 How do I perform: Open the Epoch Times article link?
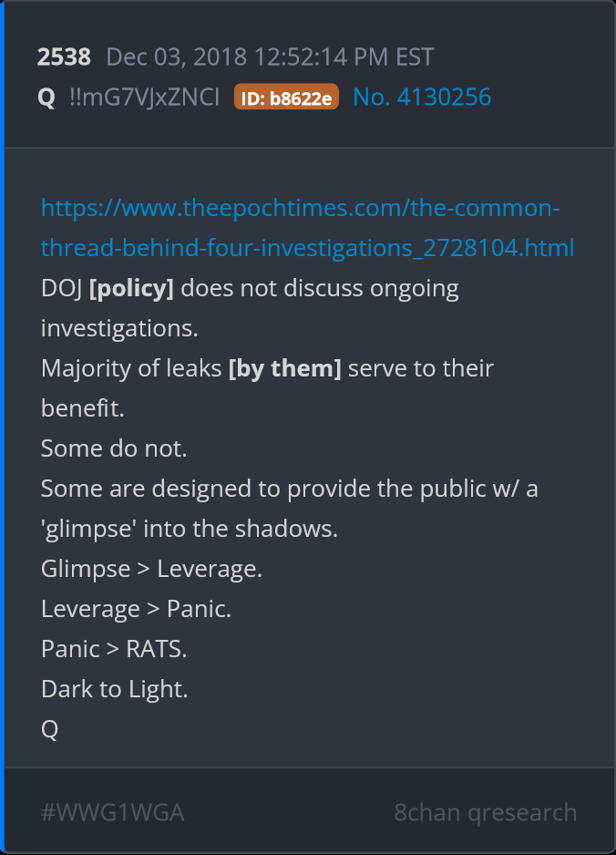click(301, 228)
